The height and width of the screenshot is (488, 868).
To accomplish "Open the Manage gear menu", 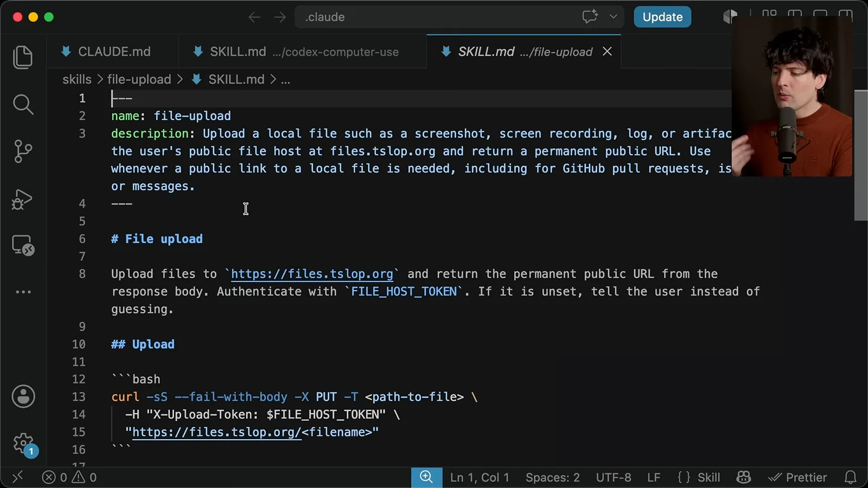I will click(24, 445).
